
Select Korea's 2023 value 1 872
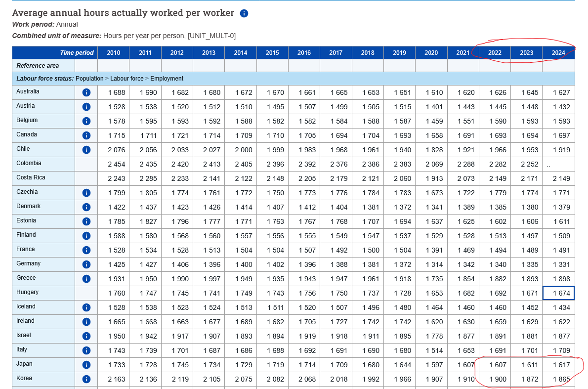tap(527, 379)
